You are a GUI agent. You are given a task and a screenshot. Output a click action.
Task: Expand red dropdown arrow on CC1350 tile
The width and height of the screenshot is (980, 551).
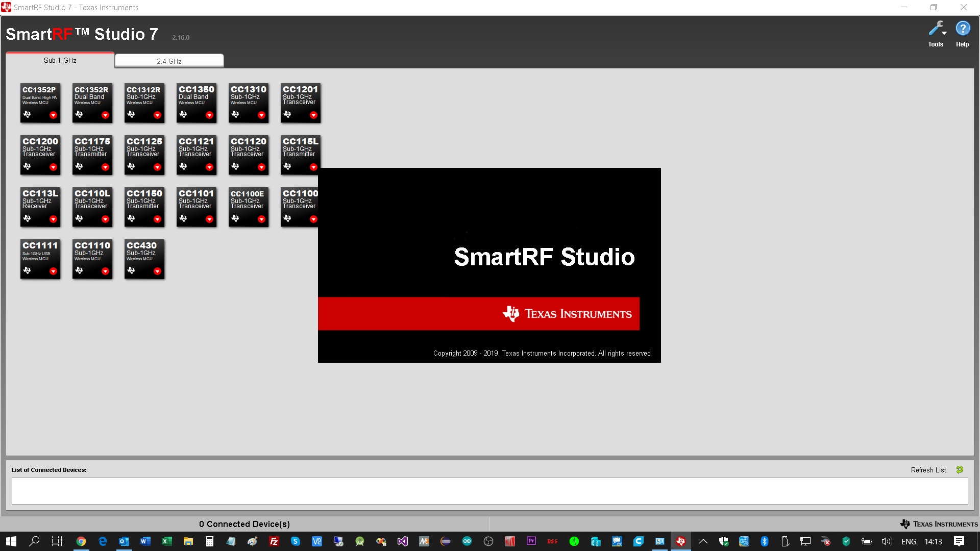(x=209, y=115)
